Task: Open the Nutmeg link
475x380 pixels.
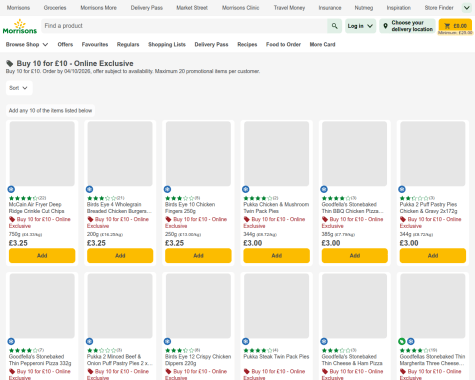Action: coord(364,8)
